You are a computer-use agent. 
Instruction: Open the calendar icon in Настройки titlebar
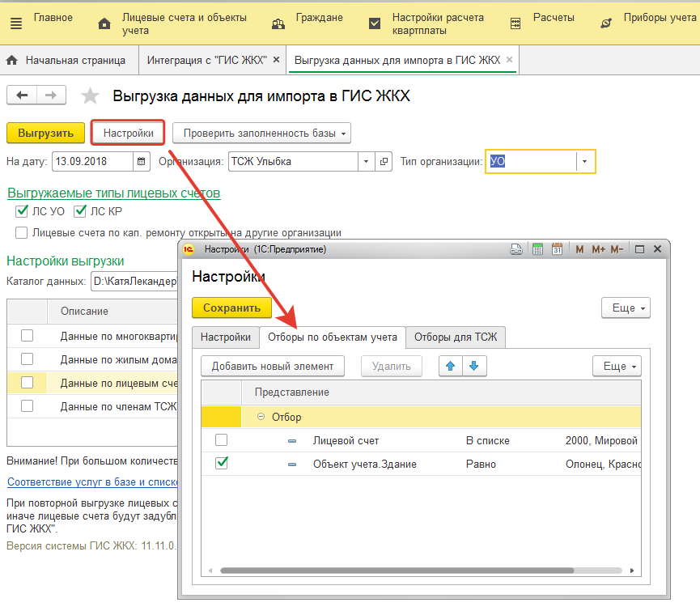pyautogui.click(x=557, y=249)
